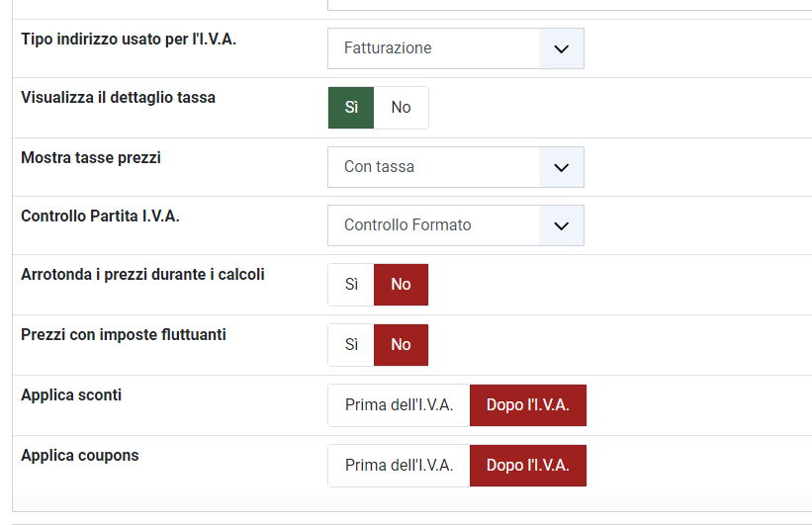Click the Mostra tasse prezzi label
Viewport: 812px width, 525px height.
coord(90,157)
